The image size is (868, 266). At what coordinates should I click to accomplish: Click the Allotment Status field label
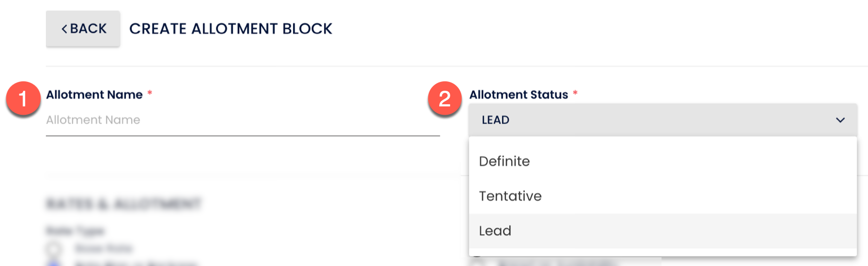518,94
